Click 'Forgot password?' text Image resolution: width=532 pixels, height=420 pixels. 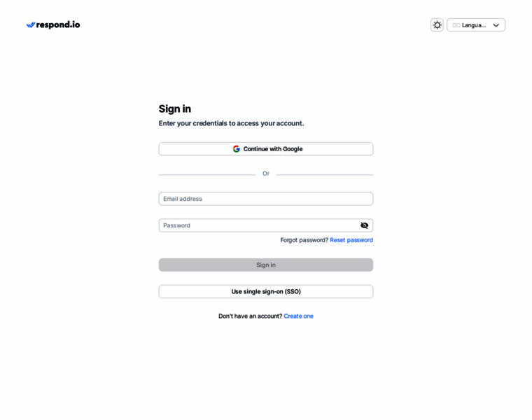[304, 240]
